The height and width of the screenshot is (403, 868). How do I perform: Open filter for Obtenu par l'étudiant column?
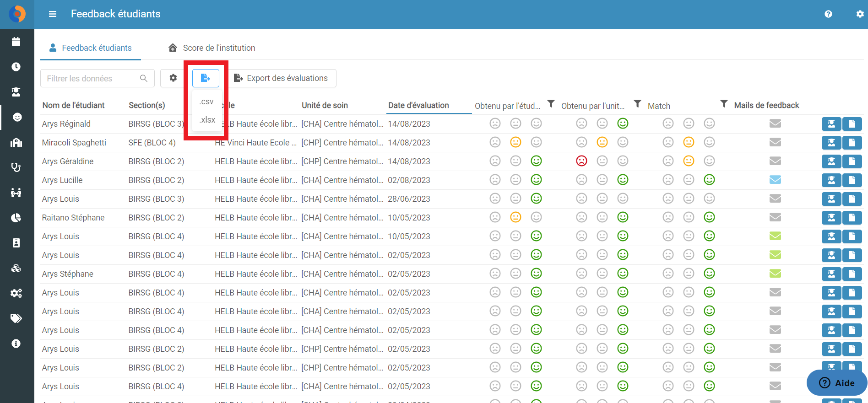pos(551,104)
